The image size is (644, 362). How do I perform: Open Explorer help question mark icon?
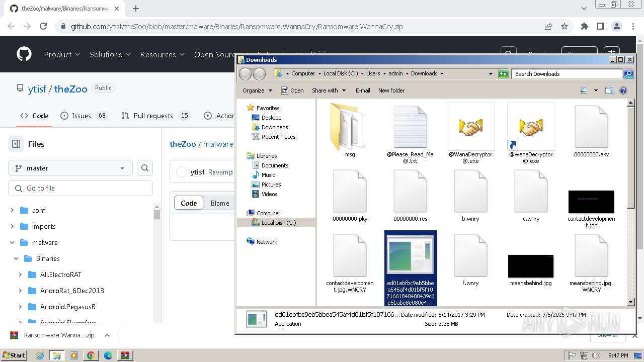click(x=623, y=90)
